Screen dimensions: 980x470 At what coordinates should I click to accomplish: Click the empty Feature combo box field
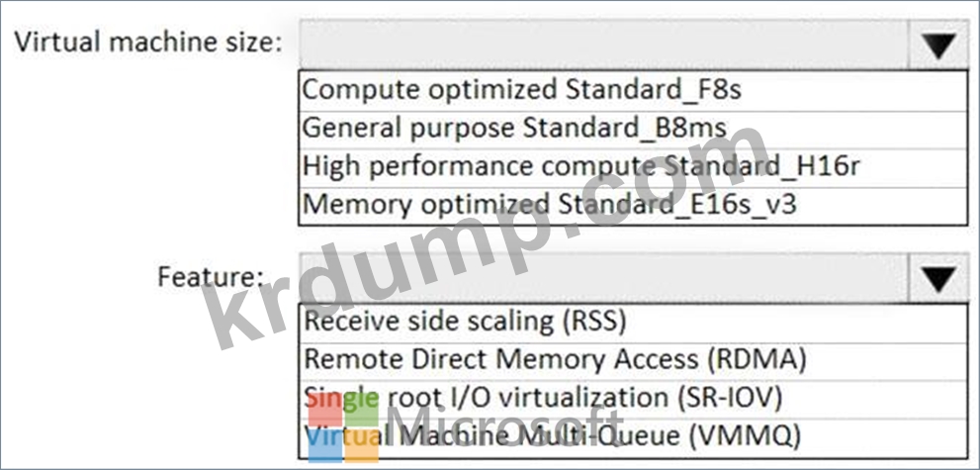click(x=604, y=278)
